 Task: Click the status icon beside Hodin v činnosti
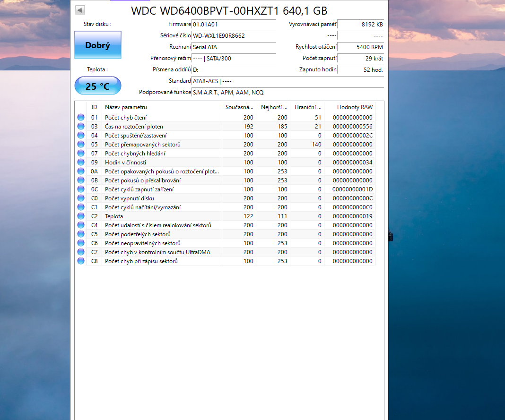point(80,162)
